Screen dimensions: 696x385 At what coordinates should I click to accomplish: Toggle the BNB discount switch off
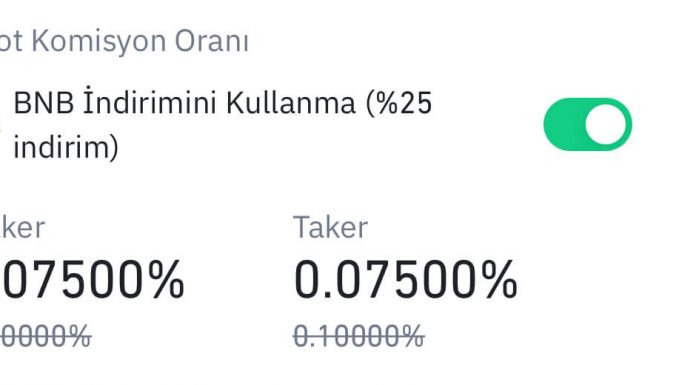click(588, 124)
